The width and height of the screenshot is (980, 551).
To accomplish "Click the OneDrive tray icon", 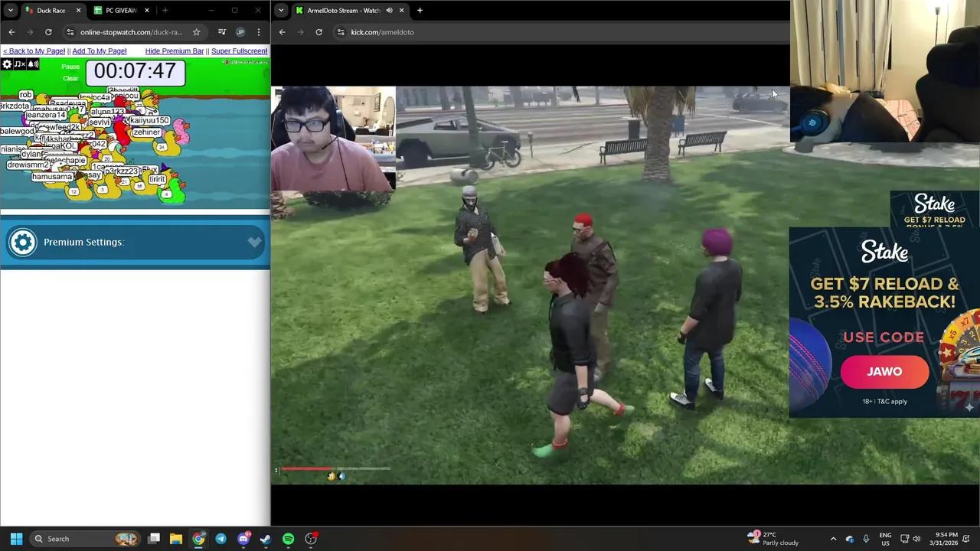I will (x=850, y=539).
